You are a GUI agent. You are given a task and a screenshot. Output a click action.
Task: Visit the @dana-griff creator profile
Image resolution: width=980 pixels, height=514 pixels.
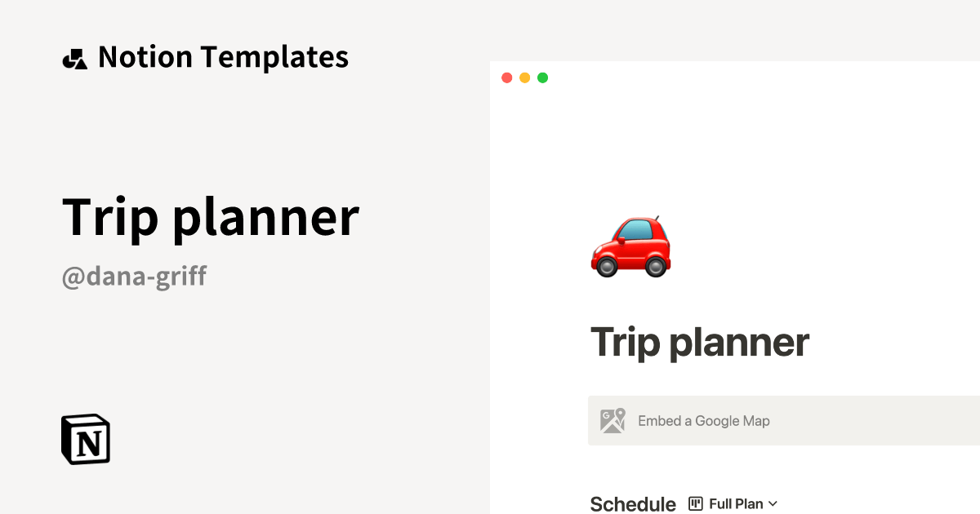[x=134, y=277]
